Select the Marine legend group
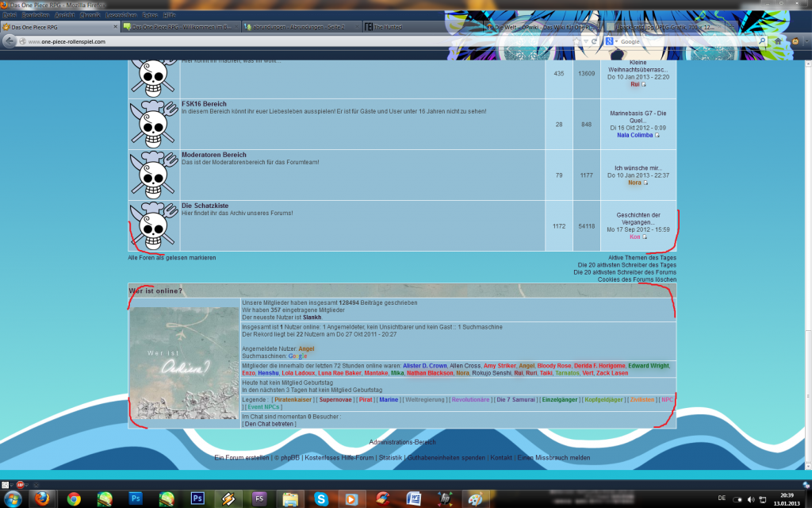 389,400
